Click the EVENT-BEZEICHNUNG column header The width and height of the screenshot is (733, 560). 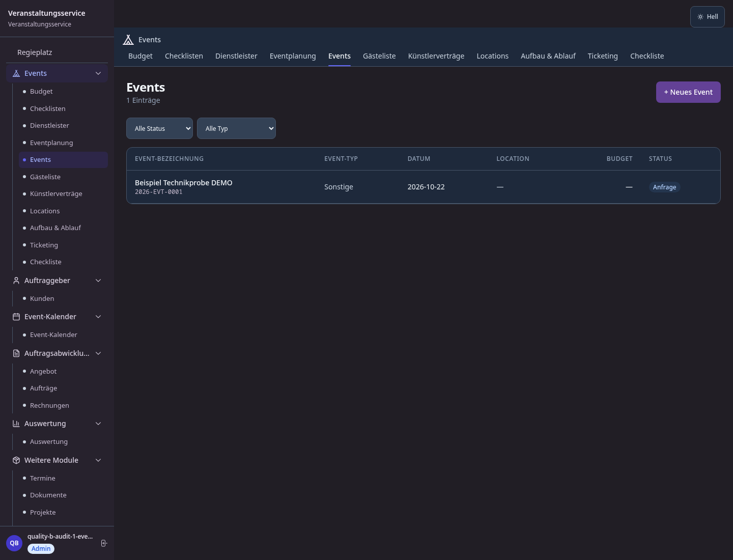coord(169,159)
